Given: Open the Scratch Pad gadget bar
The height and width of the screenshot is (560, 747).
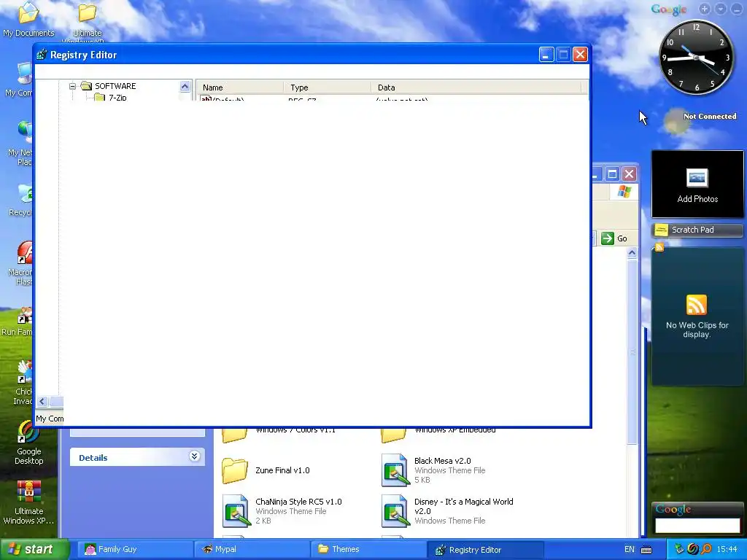Looking at the screenshot, I should (697, 230).
